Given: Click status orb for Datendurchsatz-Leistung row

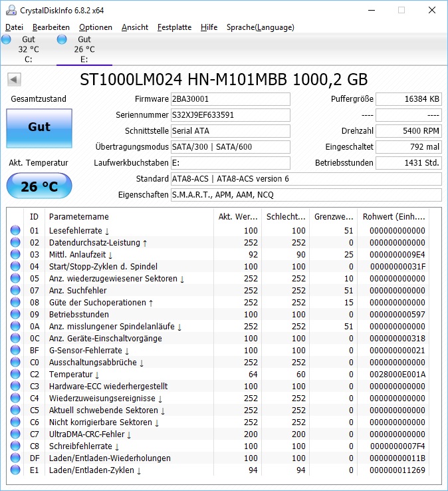Looking at the screenshot, I should 15,242.
